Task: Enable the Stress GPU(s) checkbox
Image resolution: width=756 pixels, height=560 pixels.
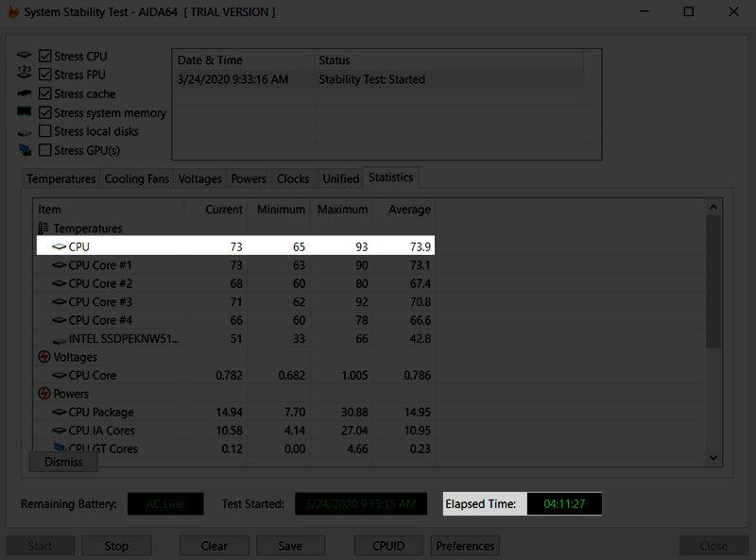Action: [x=44, y=150]
